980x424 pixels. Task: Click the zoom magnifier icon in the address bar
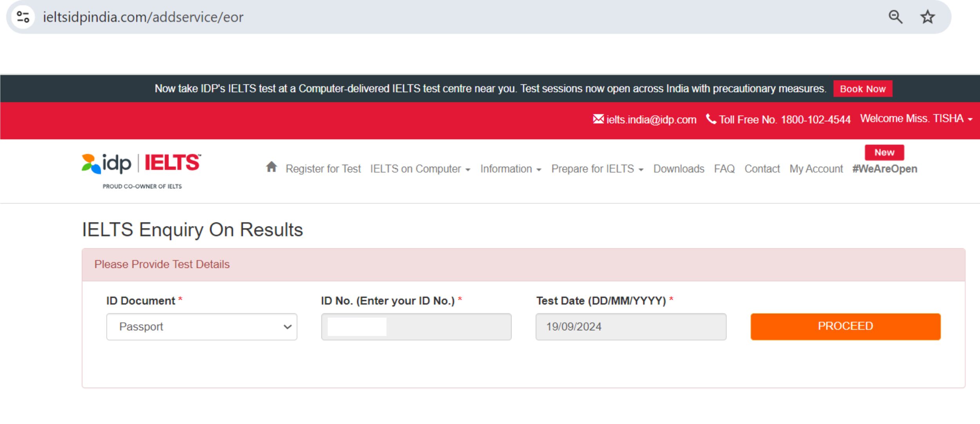(x=896, y=17)
